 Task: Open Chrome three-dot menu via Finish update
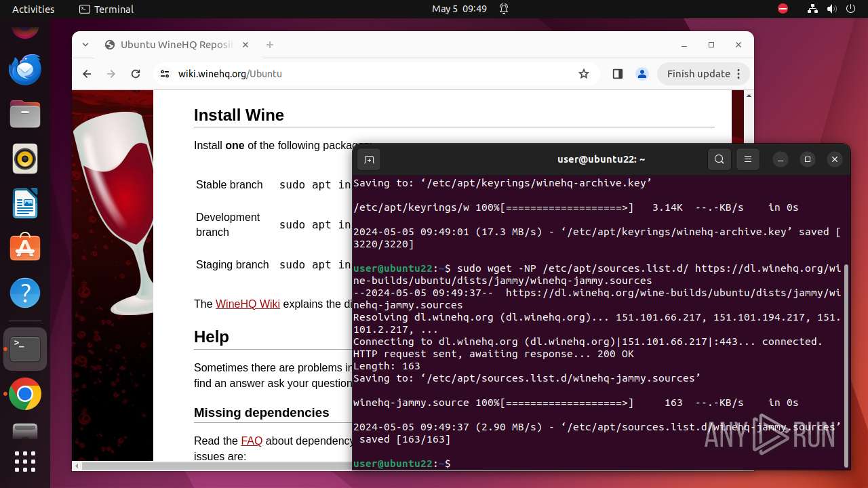click(704, 74)
